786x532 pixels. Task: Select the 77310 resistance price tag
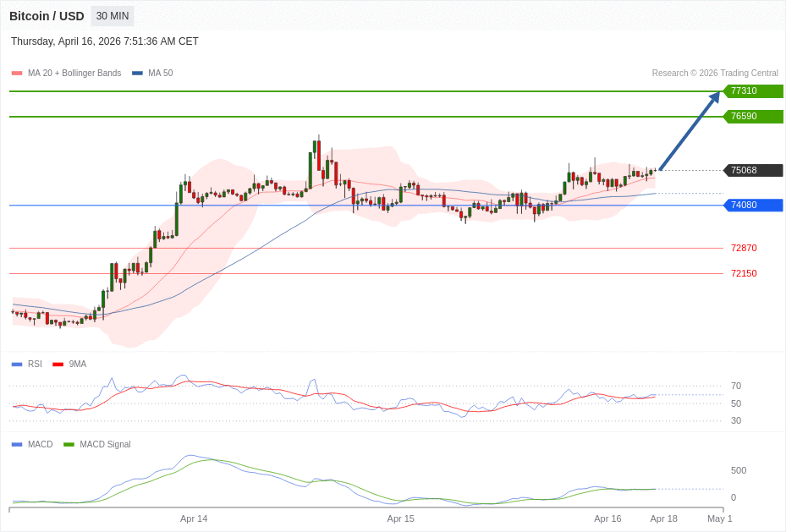tap(753, 91)
